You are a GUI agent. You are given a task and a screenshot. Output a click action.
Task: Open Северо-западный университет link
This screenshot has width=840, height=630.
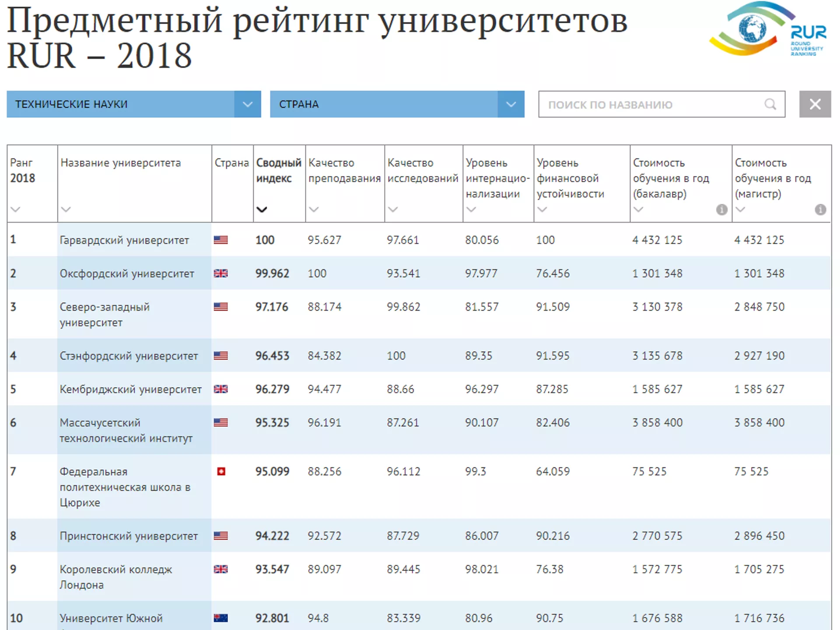pyautogui.click(x=105, y=315)
